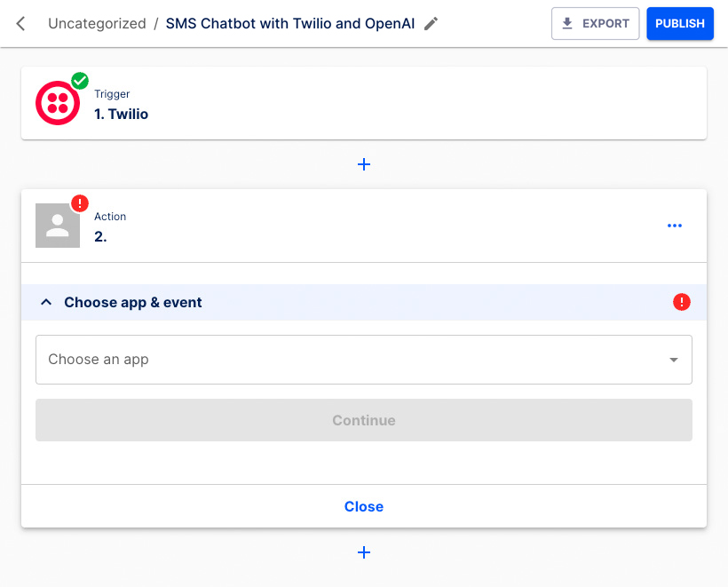Click the dropdown arrow on the app selector
This screenshot has height=587, width=728.
[674, 360]
